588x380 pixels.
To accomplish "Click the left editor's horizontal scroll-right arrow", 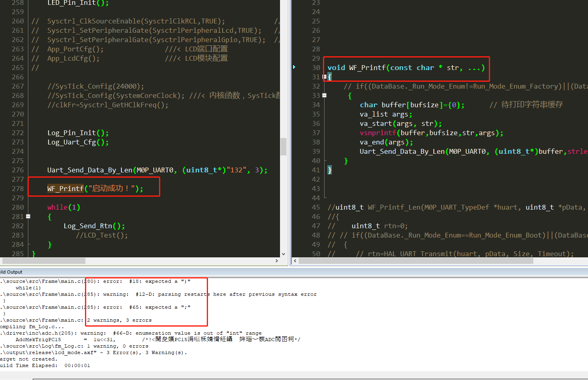I will (277, 261).
